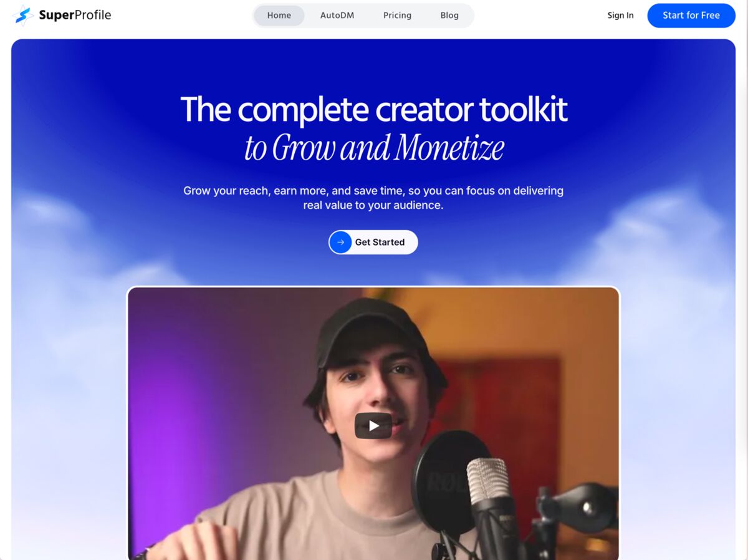The height and width of the screenshot is (560, 748).
Task: Click the Sign In link
Action: 620,16
